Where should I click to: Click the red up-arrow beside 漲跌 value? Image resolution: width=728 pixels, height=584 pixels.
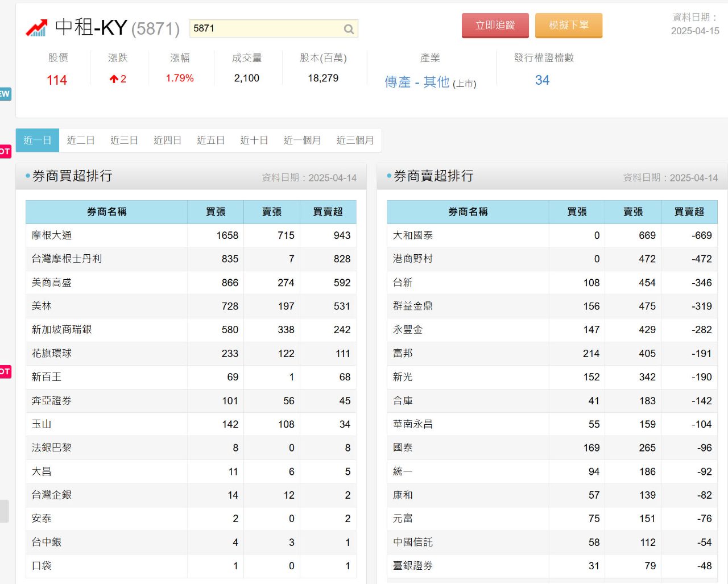113,79
